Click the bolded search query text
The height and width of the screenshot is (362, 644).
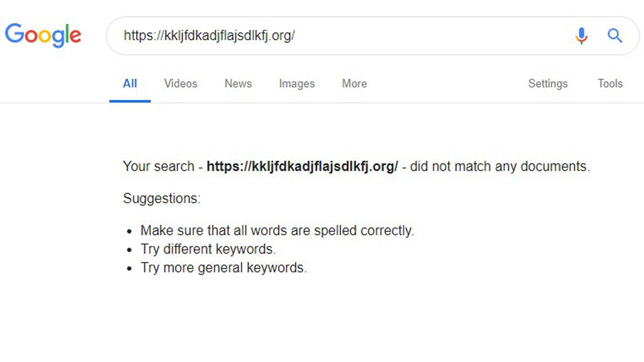(301, 166)
